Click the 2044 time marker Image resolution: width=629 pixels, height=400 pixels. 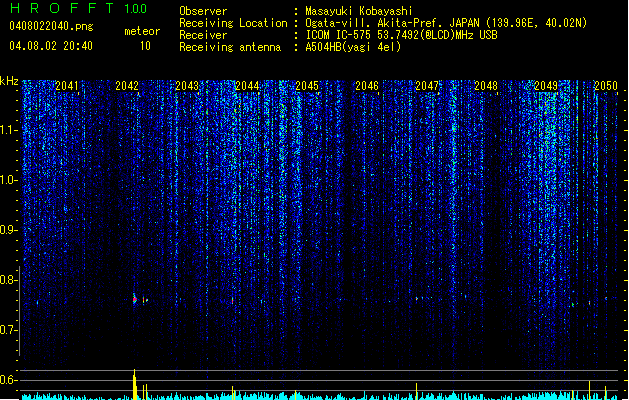tap(247, 86)
